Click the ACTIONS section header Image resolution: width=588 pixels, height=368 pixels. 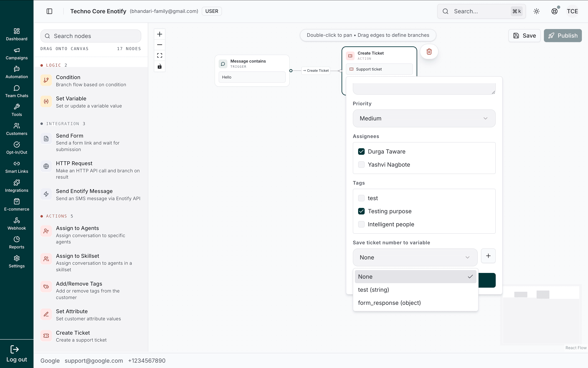[x=57, y=216]
